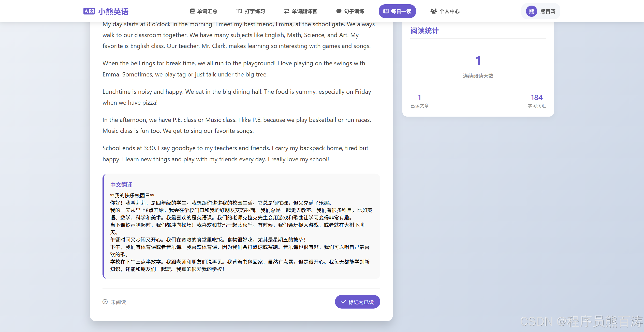
Task: Click the paragraph starting "In the afternoon"
Action: tap(237, 125)
